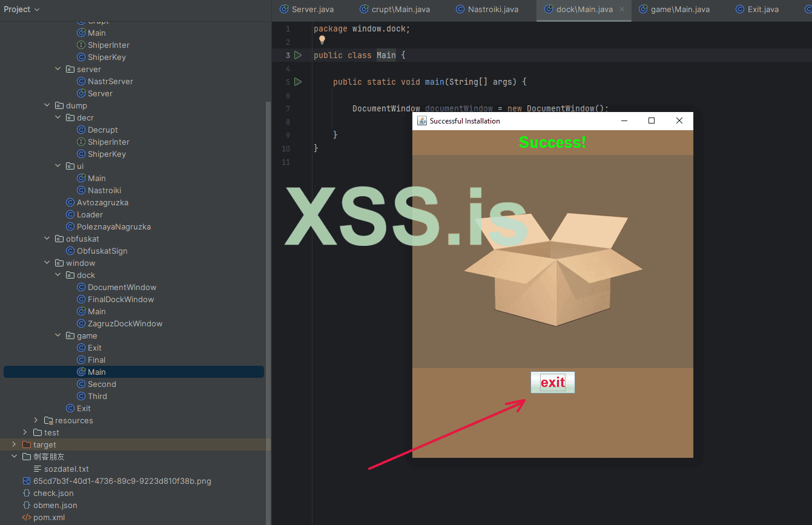Click the check.json file icon

tap(26, 493)
